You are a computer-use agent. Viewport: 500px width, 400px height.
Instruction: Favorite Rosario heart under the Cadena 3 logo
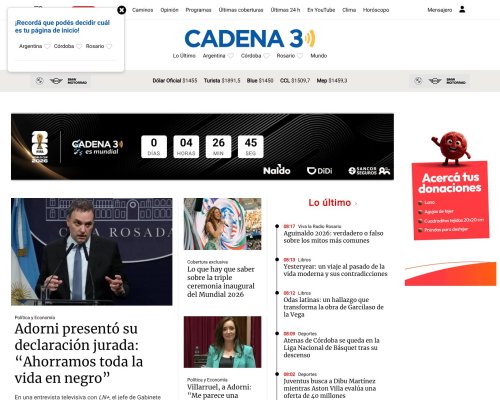tap(300, 56)
